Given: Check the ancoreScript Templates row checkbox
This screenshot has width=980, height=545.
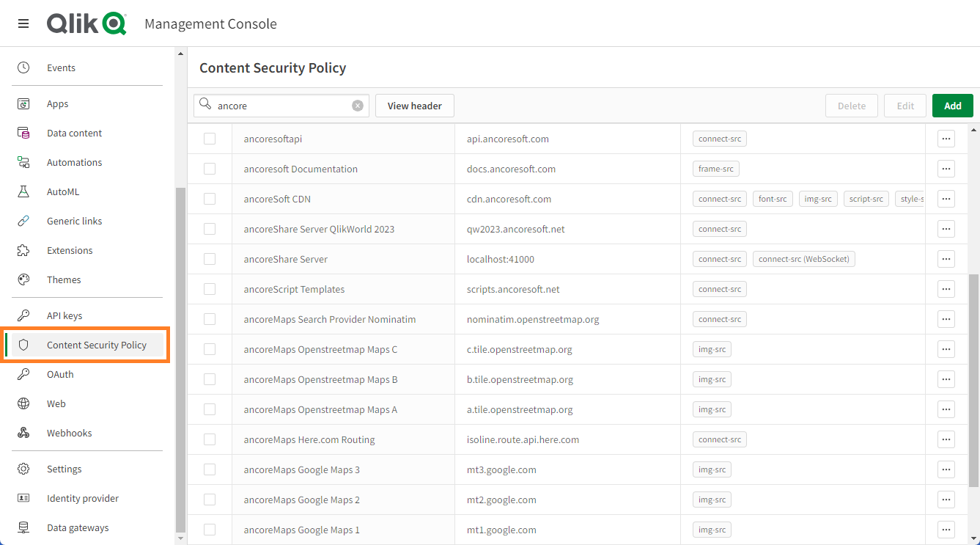Looking at the screenshot, I should [210, 289].
